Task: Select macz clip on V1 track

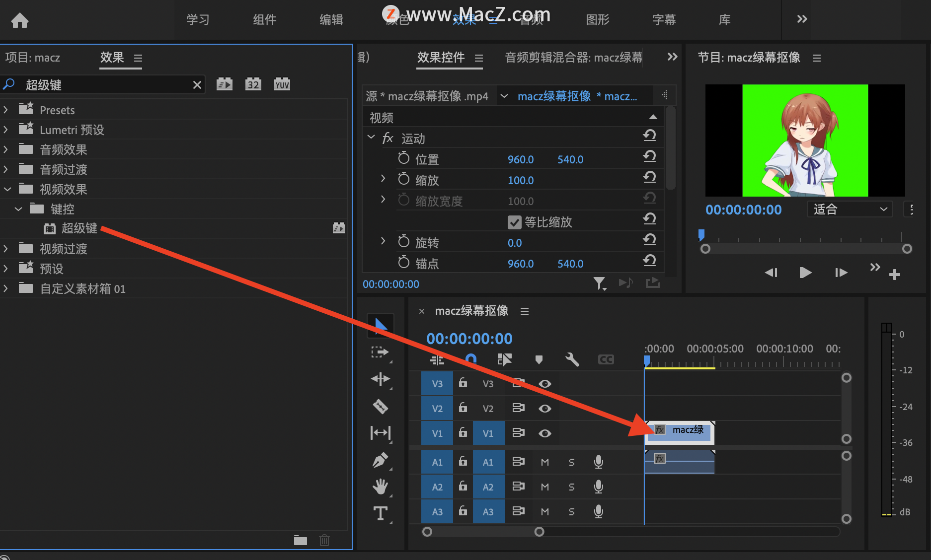Action: pos(680,432)
